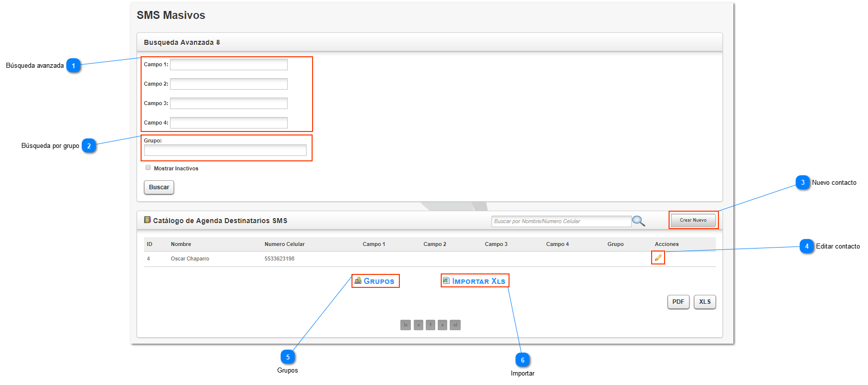Go to next page in pagination
868x385 pixels.
click(x=443, y=325)
